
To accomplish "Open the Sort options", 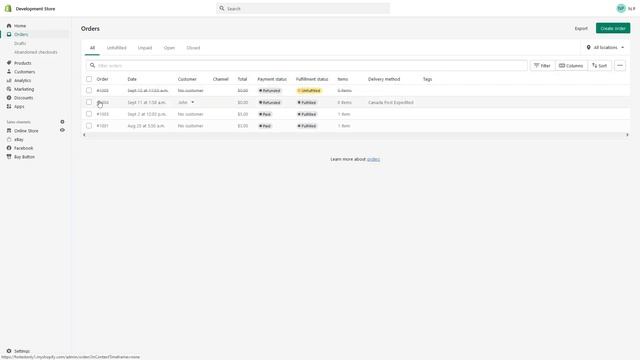I will coord(600,65).
